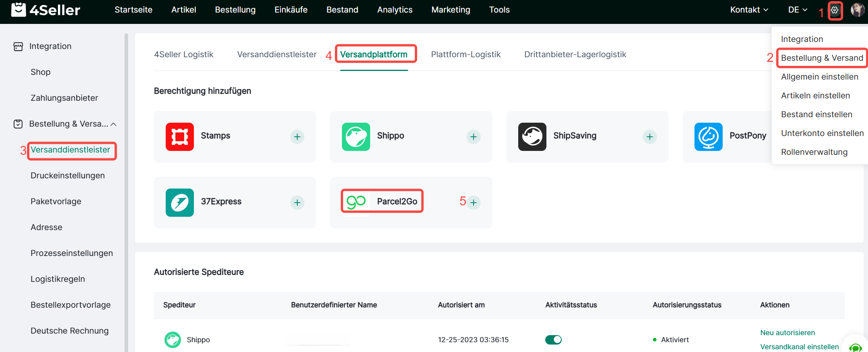868x352 pixels.
Task: Click the 4Seller logo
Action: 46,10
